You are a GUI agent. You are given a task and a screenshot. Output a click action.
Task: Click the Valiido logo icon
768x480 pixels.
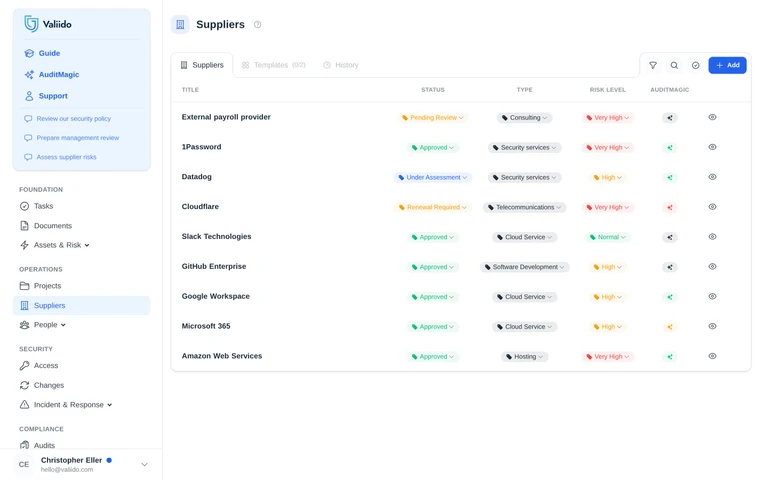coord(31,24)
